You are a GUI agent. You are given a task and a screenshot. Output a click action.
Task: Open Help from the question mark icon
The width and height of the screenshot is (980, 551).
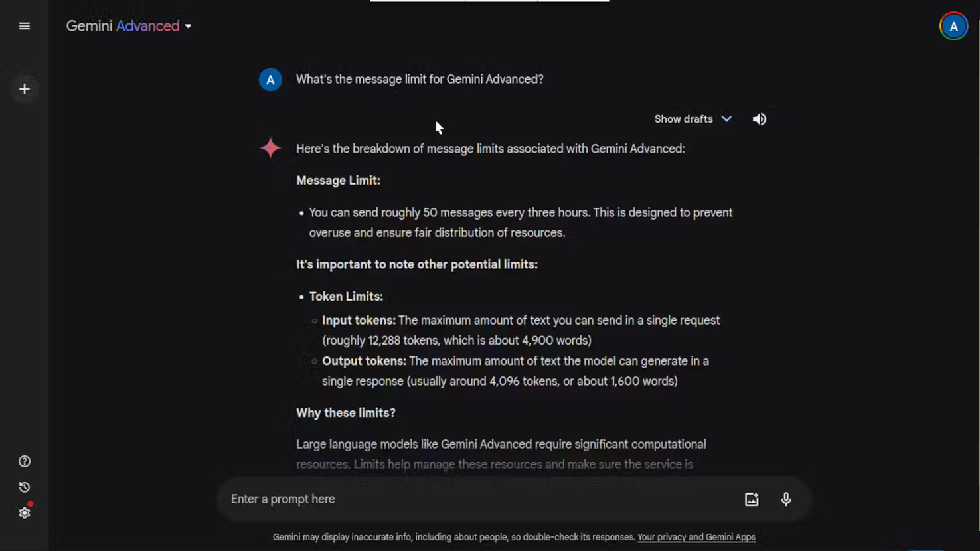[x=25, y=461]
